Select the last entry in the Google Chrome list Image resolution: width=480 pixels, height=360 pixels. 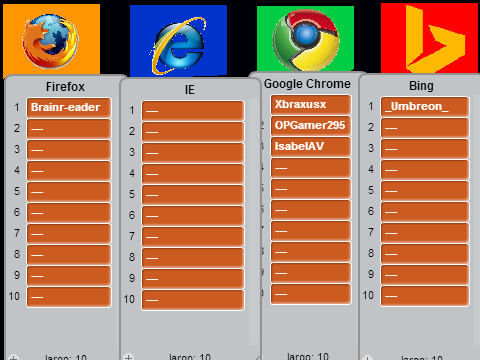point(311,294)
